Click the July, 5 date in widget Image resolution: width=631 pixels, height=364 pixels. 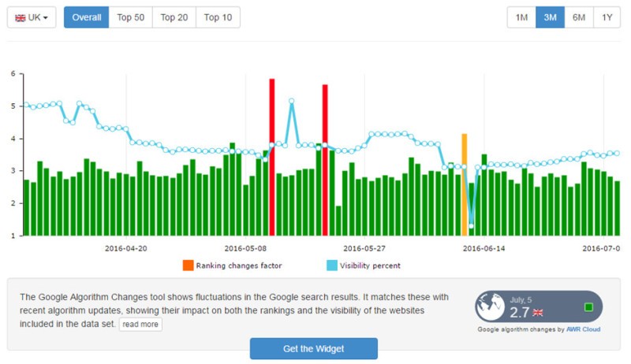521,299
